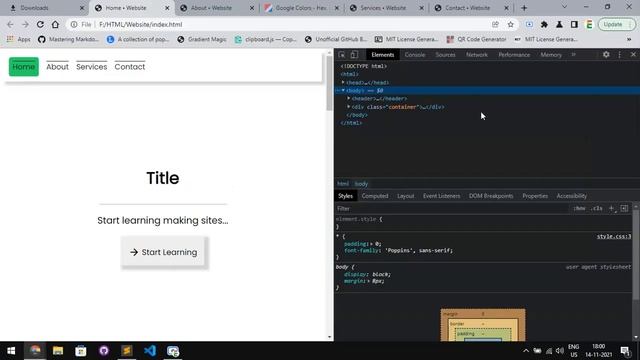This screenshot has height=360, width=640.
Task: Open Sublime Text from the taskbar
Action: tap(127, 351)
